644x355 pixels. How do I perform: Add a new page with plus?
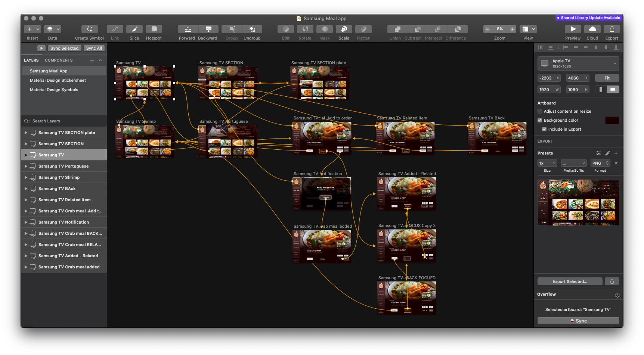pyautogui.click(x=92, y=60)
